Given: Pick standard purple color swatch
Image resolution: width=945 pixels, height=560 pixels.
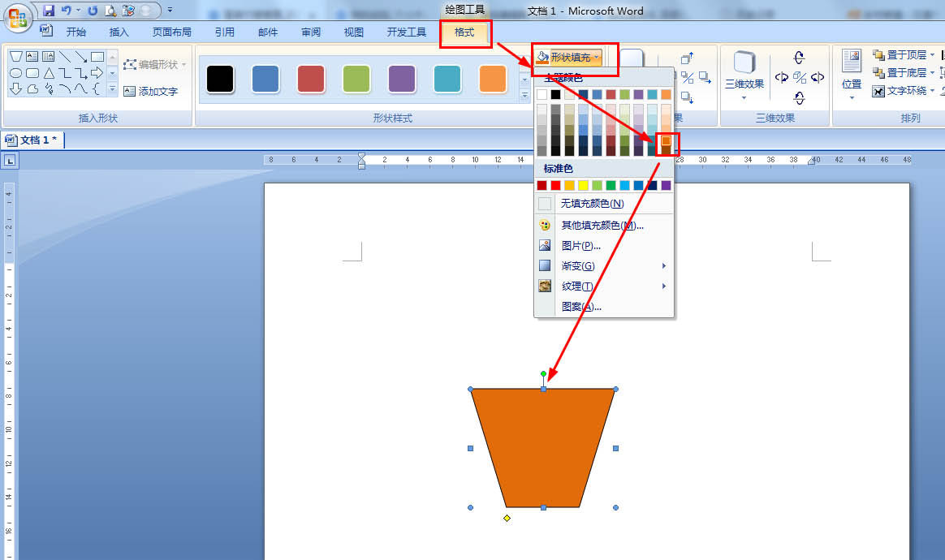Looking at the screenshot, I should point(666,186).
